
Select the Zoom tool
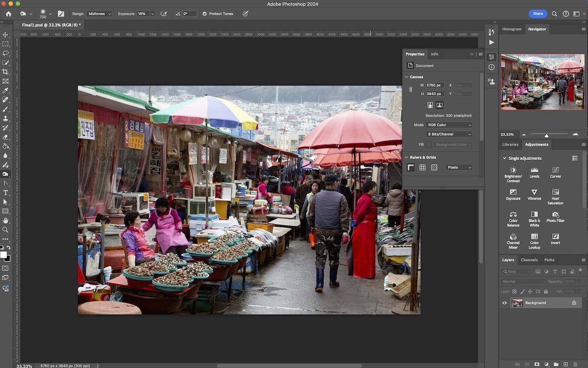pyautogui.click(x=6, y=229)
